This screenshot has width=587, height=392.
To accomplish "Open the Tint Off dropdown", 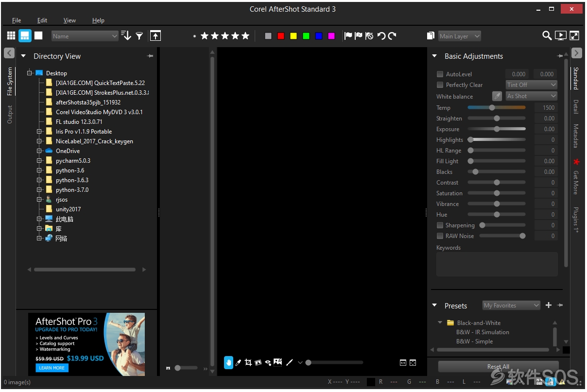I will click(x=532, y=85).
